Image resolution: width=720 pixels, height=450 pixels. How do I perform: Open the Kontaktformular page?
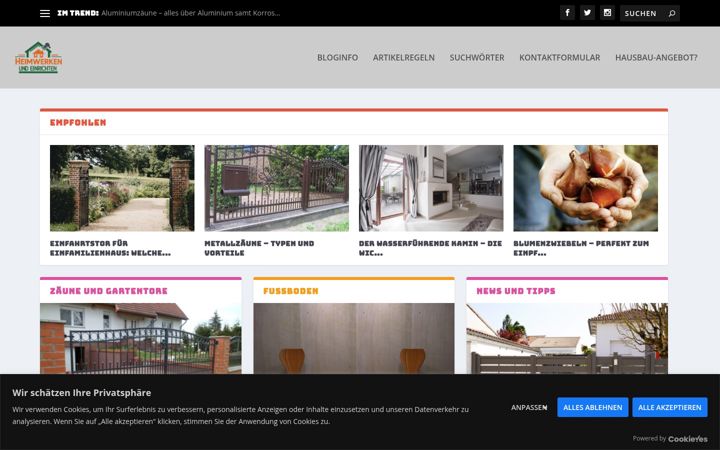coord(559,57)
